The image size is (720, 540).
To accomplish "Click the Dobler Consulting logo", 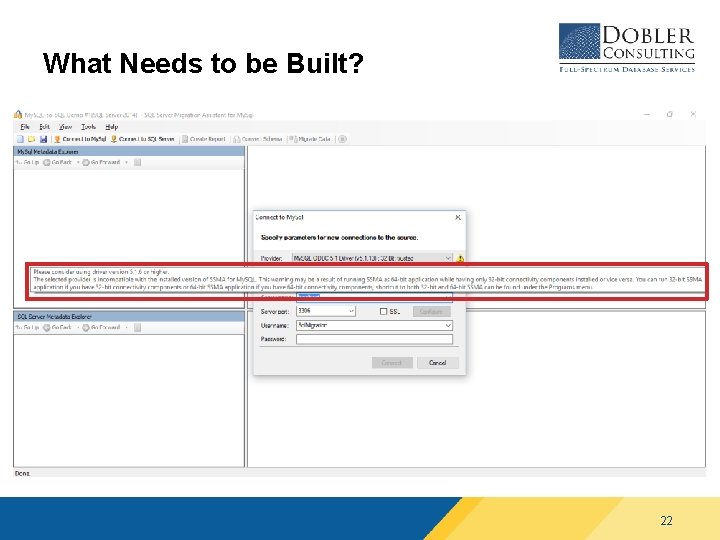I will [x=627, y=48].
